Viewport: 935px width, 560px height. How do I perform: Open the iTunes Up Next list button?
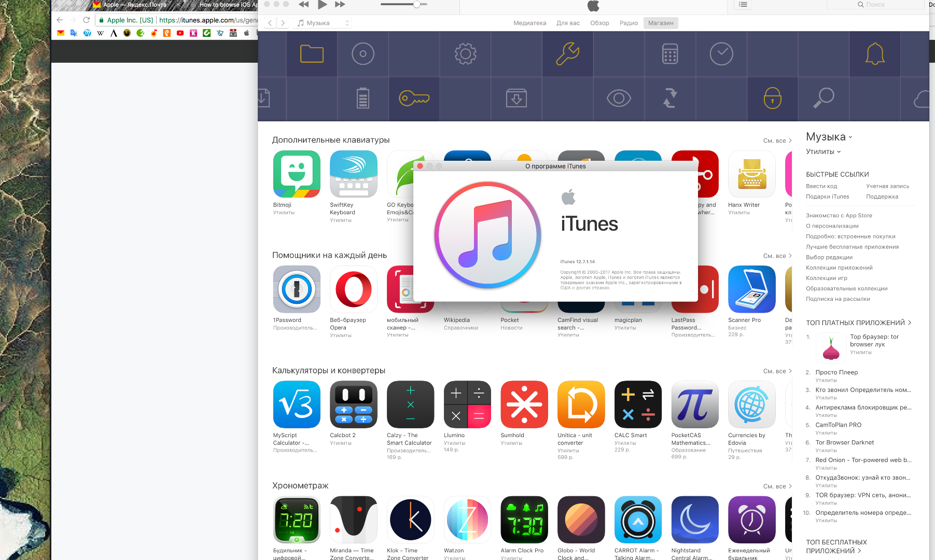coord(743,5)
